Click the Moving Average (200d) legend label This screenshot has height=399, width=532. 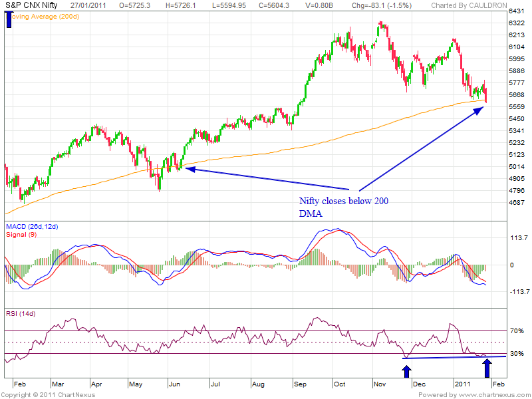tap(43, 16)
